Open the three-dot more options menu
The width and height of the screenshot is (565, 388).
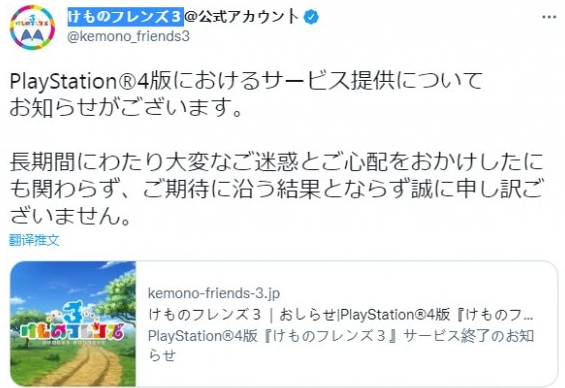(549, 17)
